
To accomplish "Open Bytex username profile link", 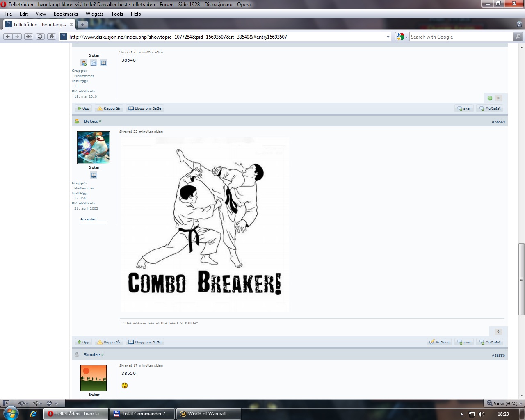I will [91, 121].
